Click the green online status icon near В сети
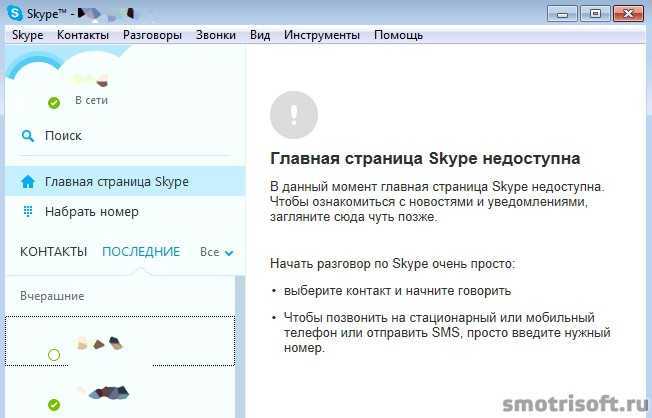 (x=54, y=102)
